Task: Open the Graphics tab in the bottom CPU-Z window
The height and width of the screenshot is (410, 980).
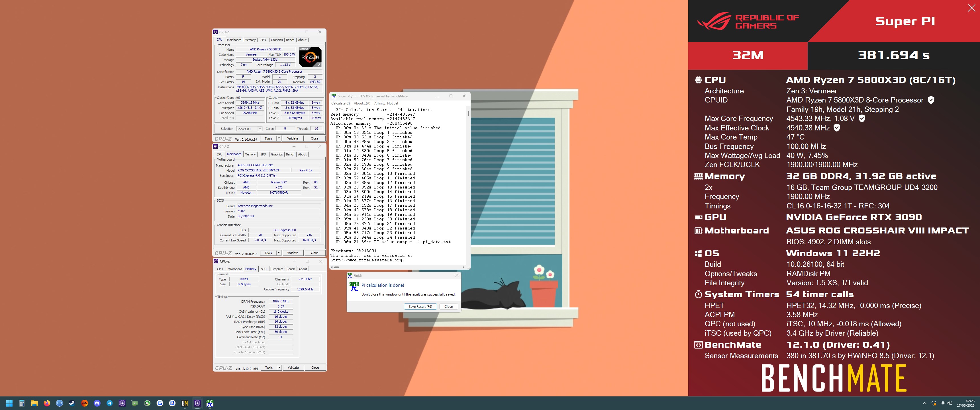Action: (277, 269)
